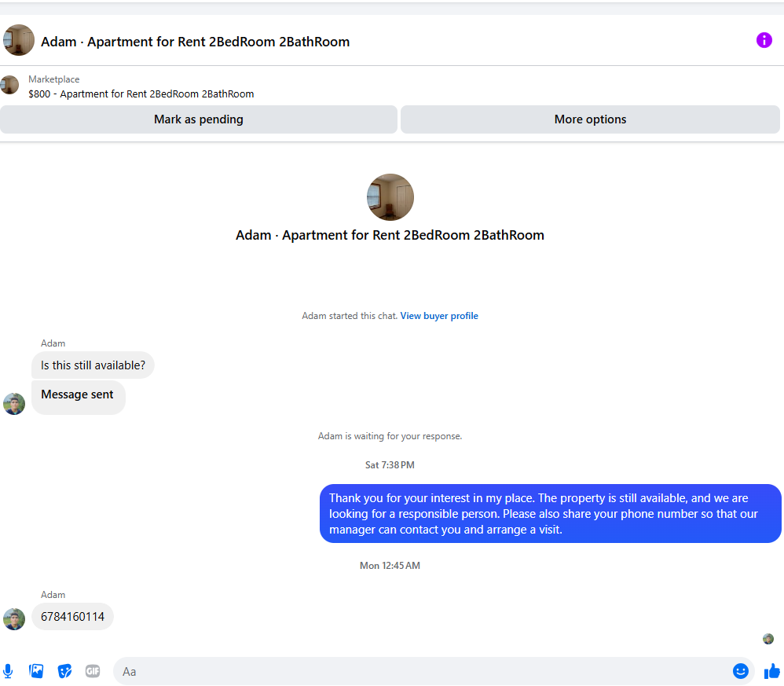Follow the View buyer profile link

[x=439, y=316]
